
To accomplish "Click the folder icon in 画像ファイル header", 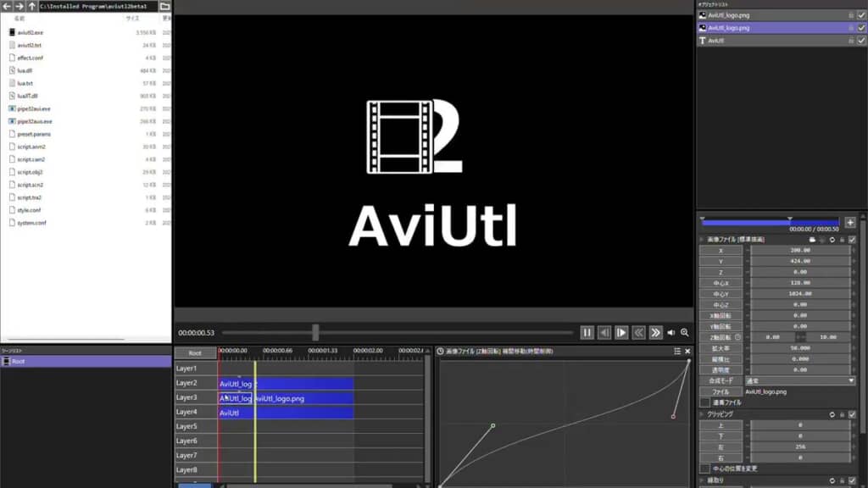I will (812, 240).
